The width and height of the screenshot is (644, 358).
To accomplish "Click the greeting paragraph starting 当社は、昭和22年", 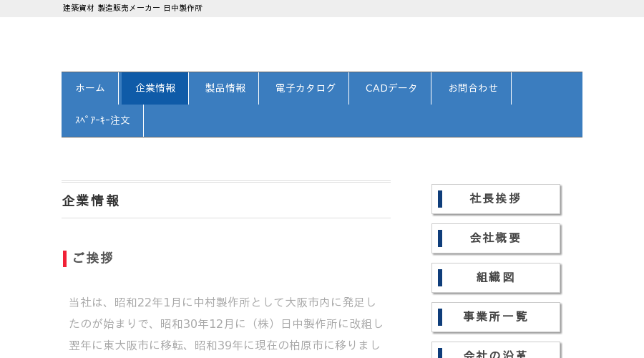I will pyautogui.click(x=226, y=324).
